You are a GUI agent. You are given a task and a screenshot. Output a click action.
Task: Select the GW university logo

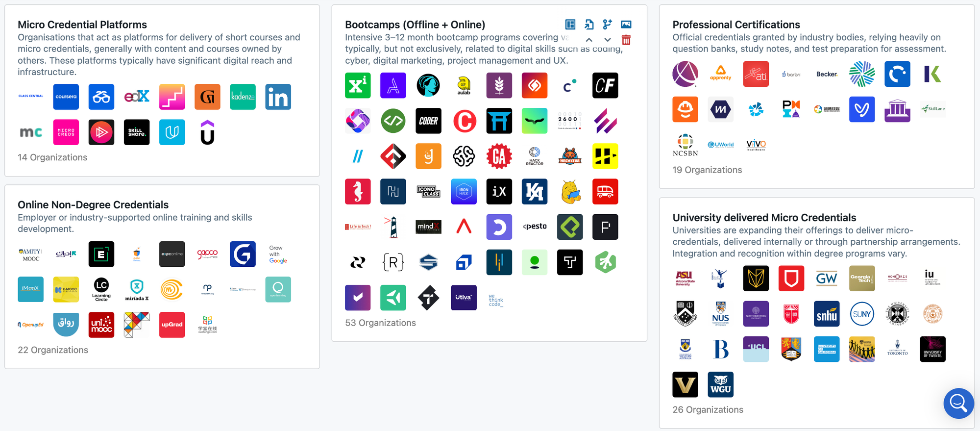pos(827,279)
